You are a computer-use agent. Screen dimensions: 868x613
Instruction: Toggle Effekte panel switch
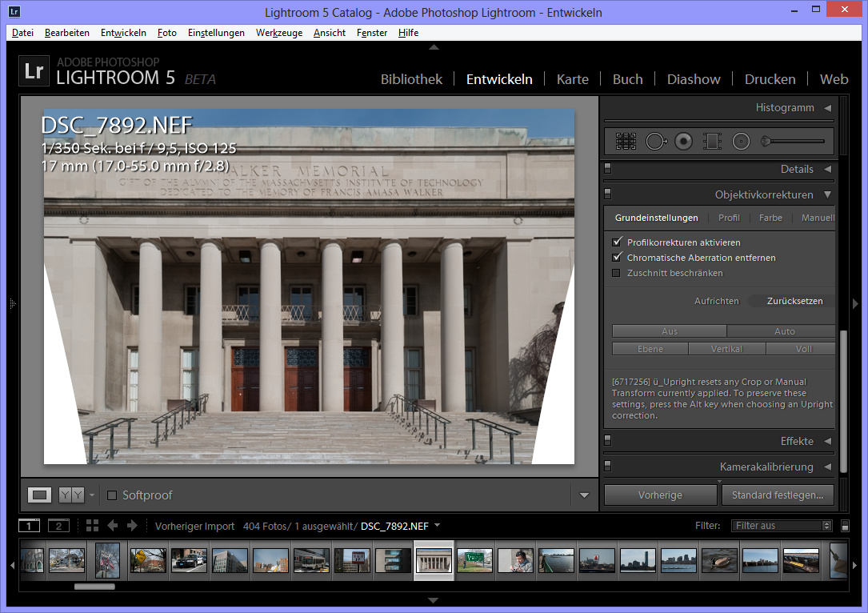608,440
